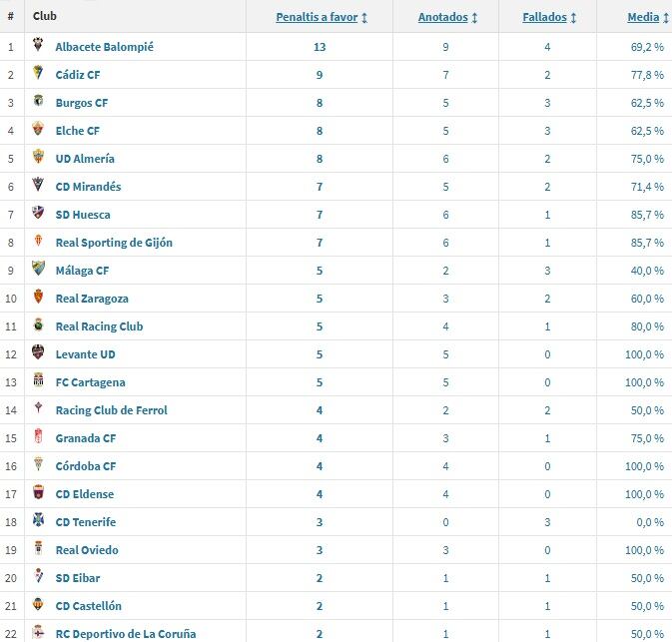The image size is (672, 642).
Task: Click the CD Tenerife badge icon
Action: (x=39, y=521)
